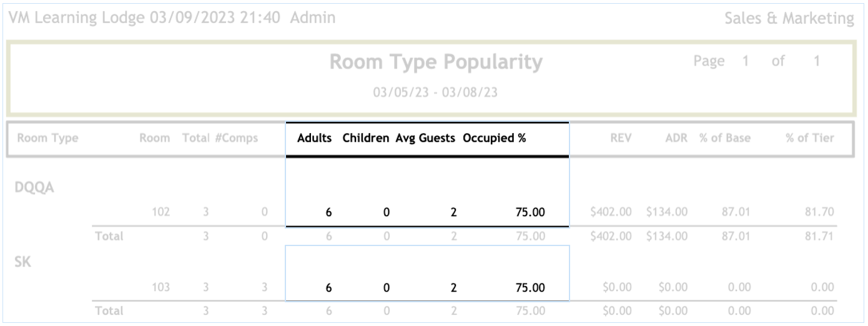Select the 87.01 value in room 102 row
The image size is (868, 326).
click(736, 212)
